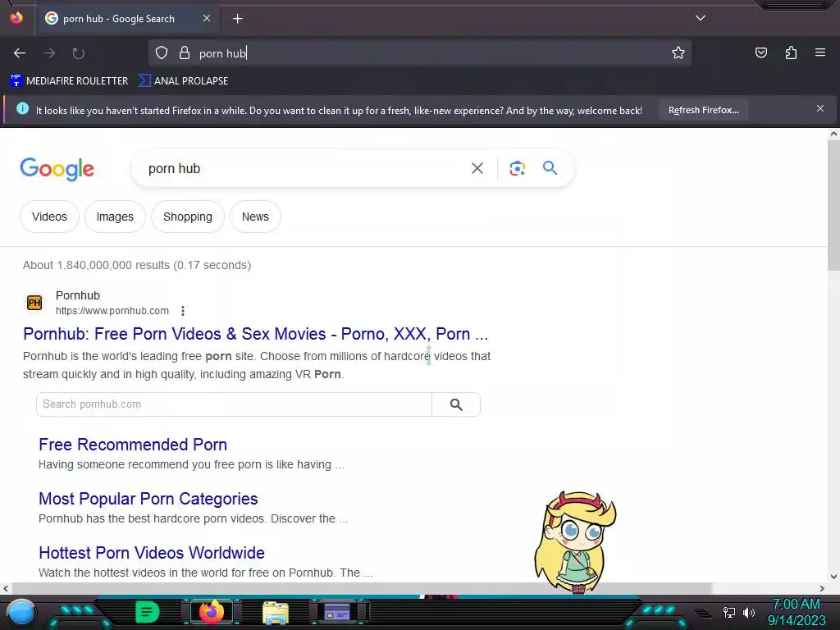Click the horizontal scroll right arrow
This screenshot has height=630, width=840.
click(822, 588)
